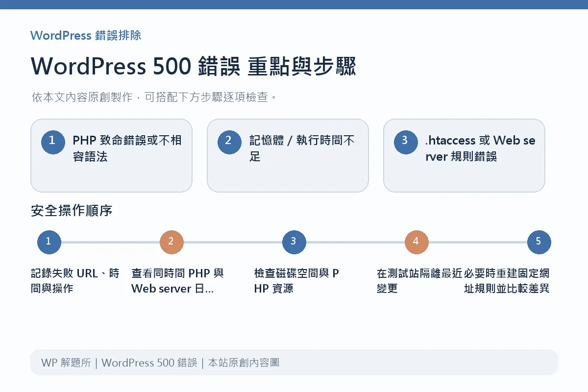Viewport: 588px width, 392px height.
Task: Click the '安全操作順序' heading
Action: click(x=72, y=211)
